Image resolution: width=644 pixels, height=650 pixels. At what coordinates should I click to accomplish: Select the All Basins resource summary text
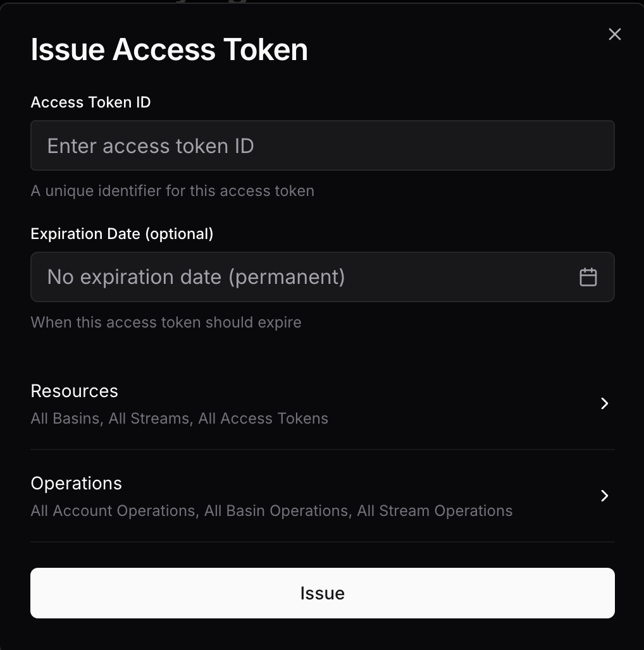click(x=66, y=419)
